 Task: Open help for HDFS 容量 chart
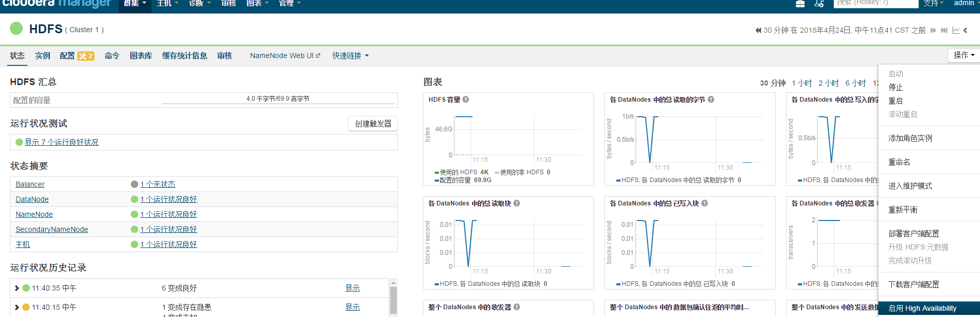point(466,100)
